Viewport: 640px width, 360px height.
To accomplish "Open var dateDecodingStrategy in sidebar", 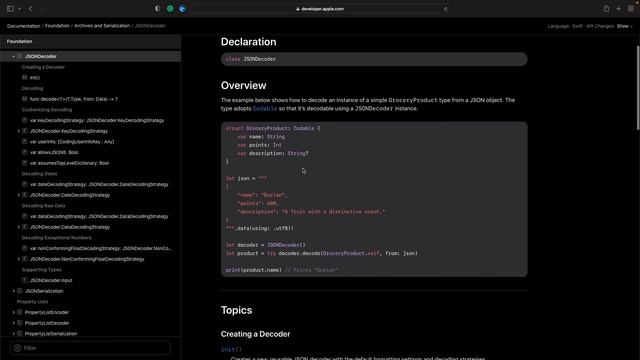I will point(99,184).
